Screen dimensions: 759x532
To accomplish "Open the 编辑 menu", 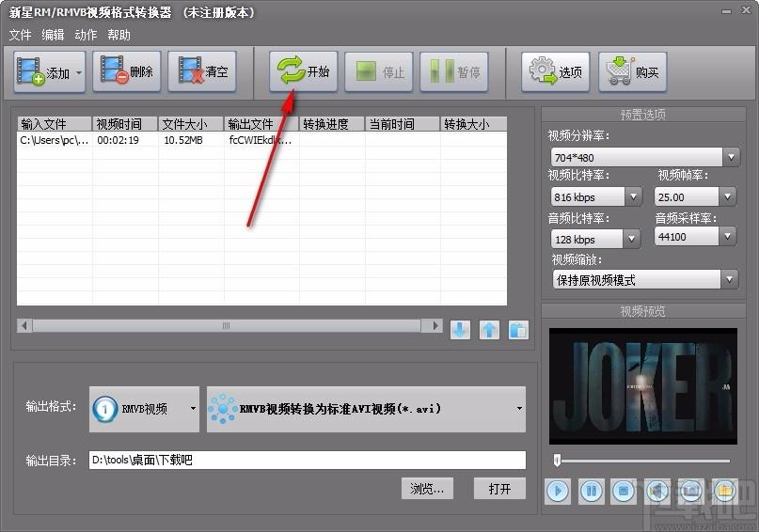I will coord(53,35).
